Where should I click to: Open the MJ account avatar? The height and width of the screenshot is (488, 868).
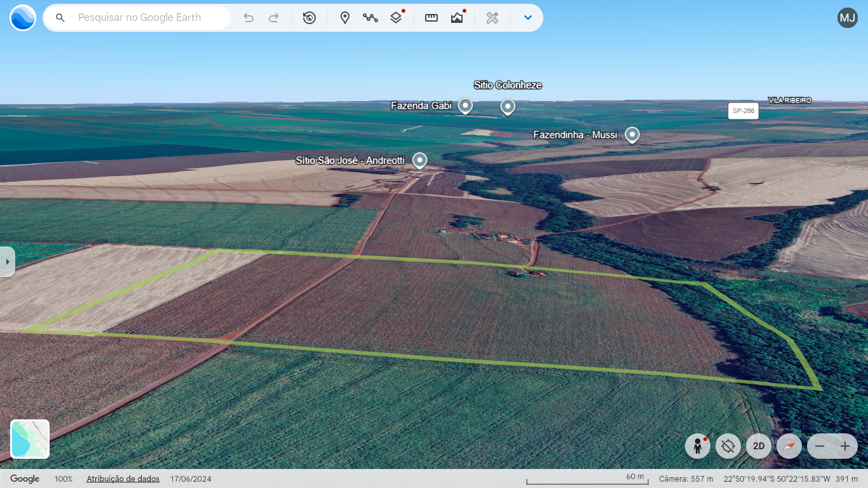[x=848, y=18]
